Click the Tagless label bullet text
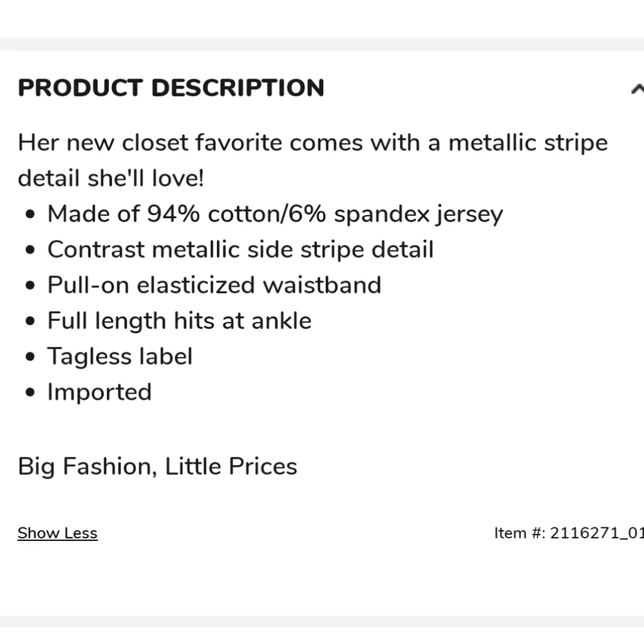The image size is (644, 644). click(x=120, y=356)
